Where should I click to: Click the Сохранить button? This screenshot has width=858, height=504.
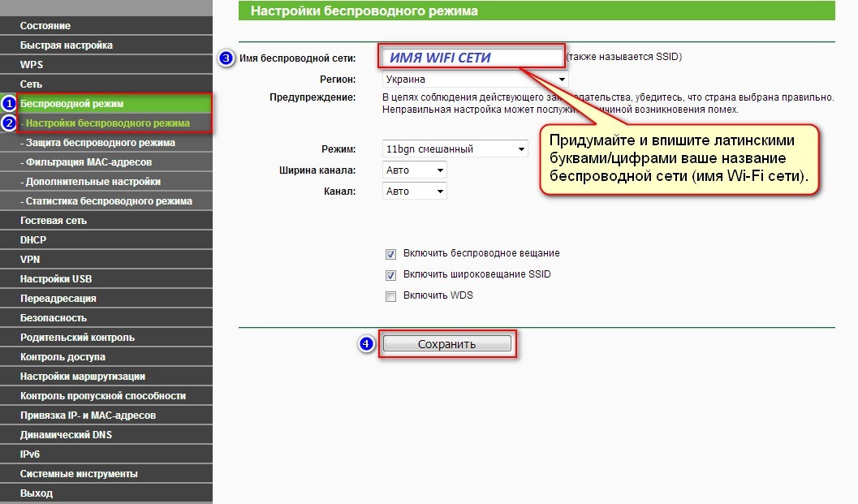447,343
